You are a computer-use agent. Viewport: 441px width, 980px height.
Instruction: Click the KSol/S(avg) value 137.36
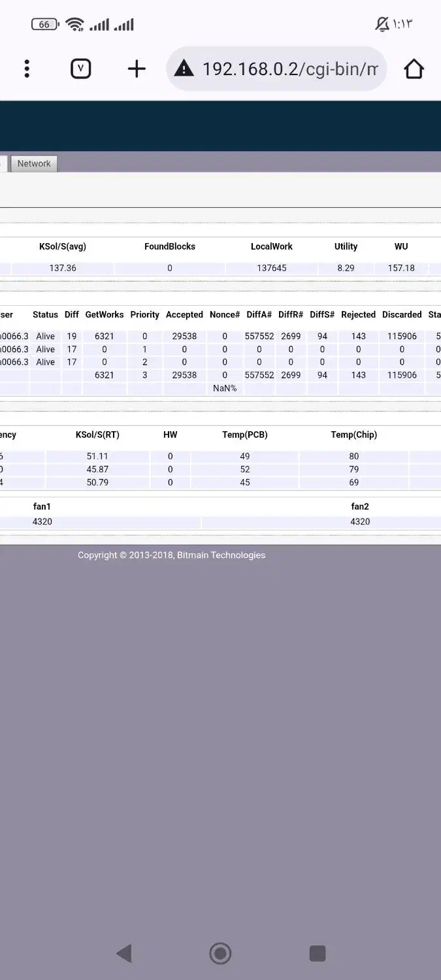(63, 269)
